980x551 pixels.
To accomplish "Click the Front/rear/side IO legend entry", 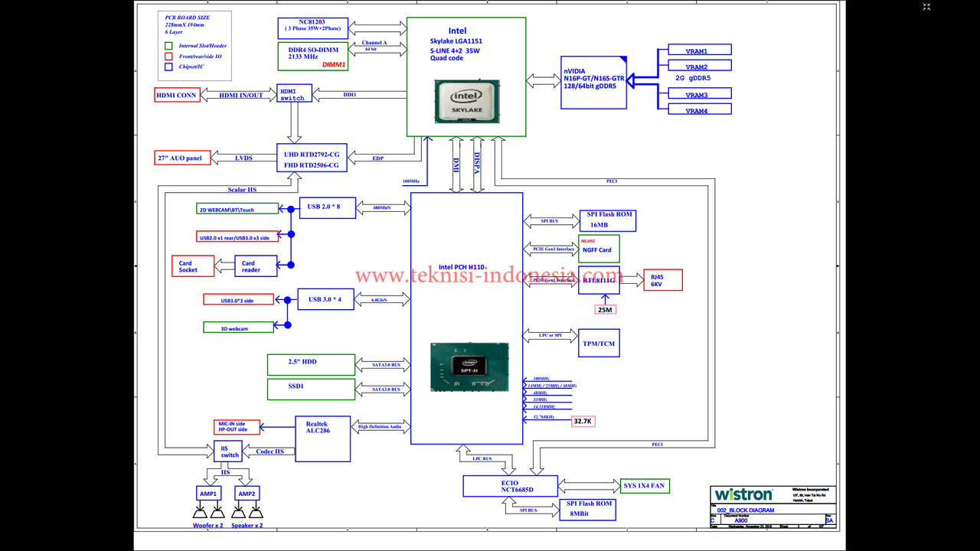I will pos(194,56).
